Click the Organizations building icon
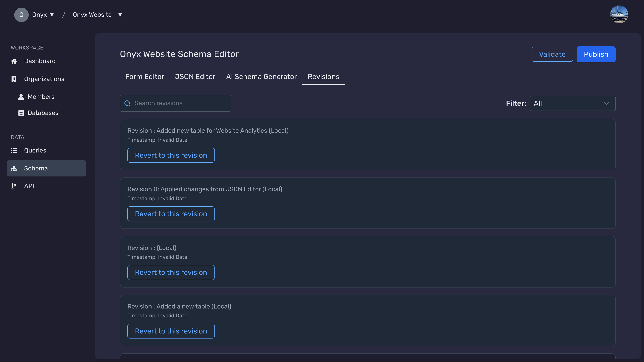This screenshot has width=644, height=362. [14, 79]
